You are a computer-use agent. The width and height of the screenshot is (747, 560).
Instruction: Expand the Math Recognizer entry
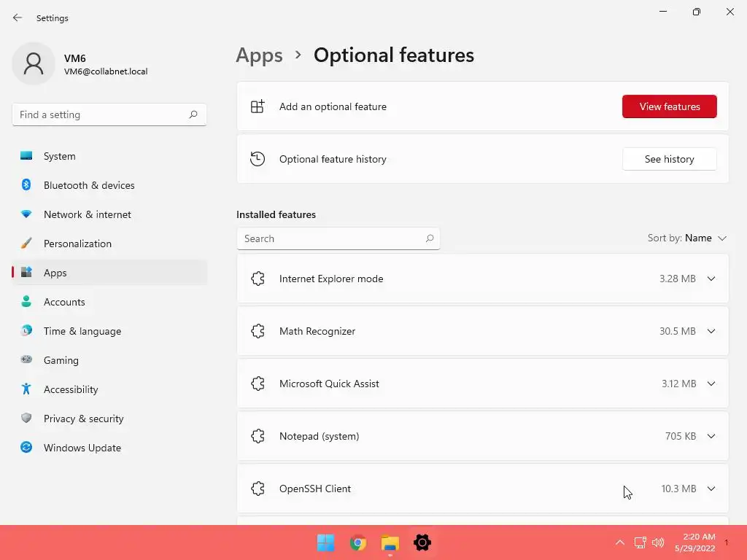pyautogui.click(x=711, y=331)
